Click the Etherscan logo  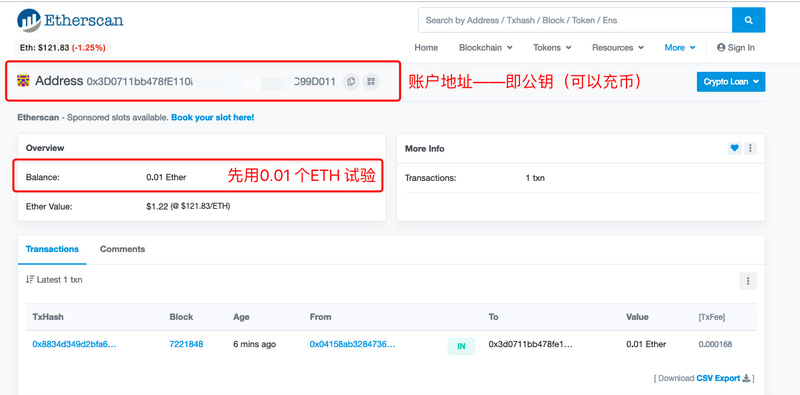pyautogui.click(x=70, y=20)
